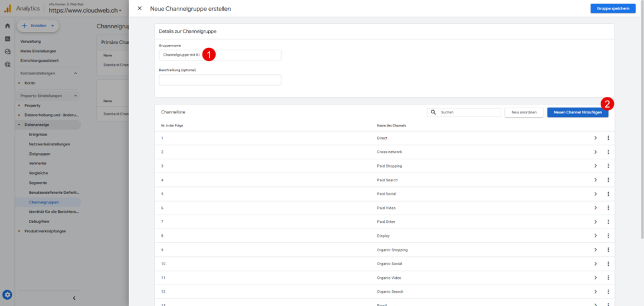The width and height of the screenshot is (644, 306).
Task: Open the Erstellen dropdown
Action: pyautogui.click(x=38, y=26)
